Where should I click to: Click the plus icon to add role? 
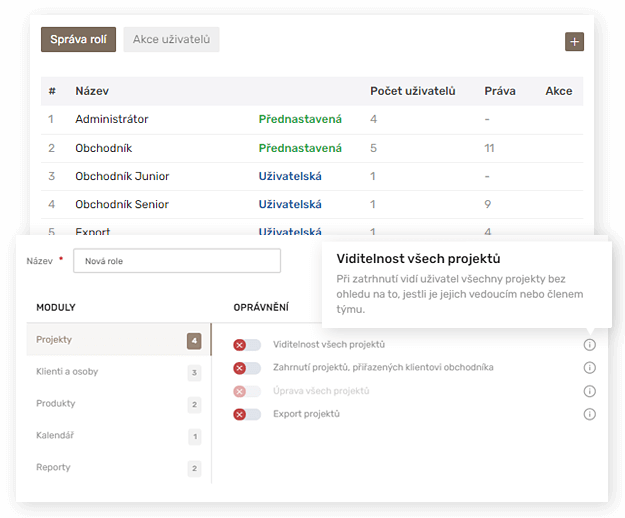(x=574, y=41)
